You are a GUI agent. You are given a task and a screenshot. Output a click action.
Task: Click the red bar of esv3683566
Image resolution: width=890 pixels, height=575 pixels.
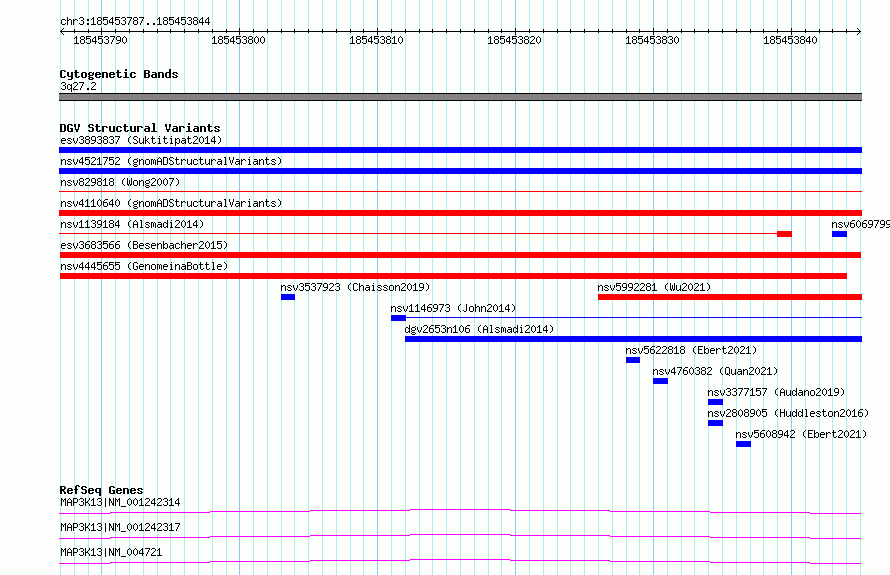click(x=460, y=255)
